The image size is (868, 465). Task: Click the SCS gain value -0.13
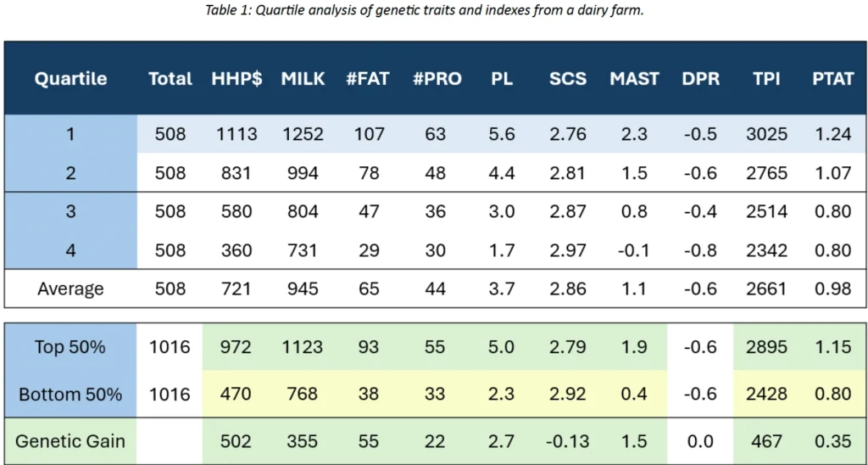point(567,441)
